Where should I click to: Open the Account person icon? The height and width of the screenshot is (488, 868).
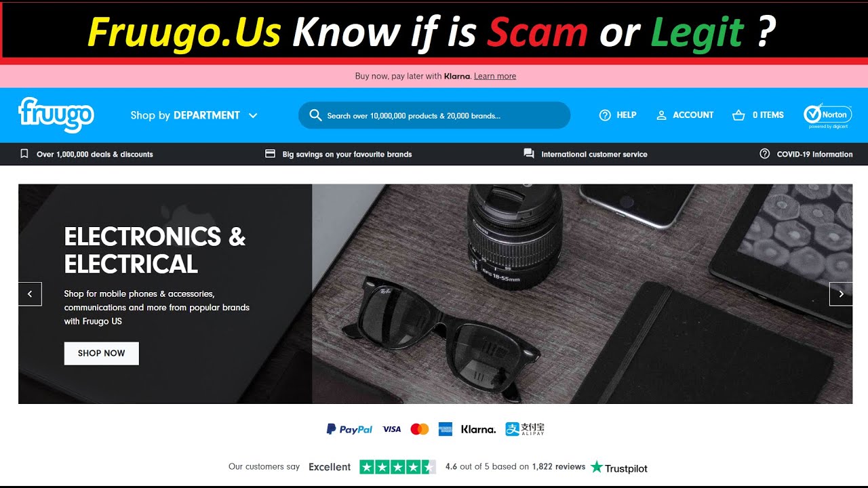click(x=661, y=115)
